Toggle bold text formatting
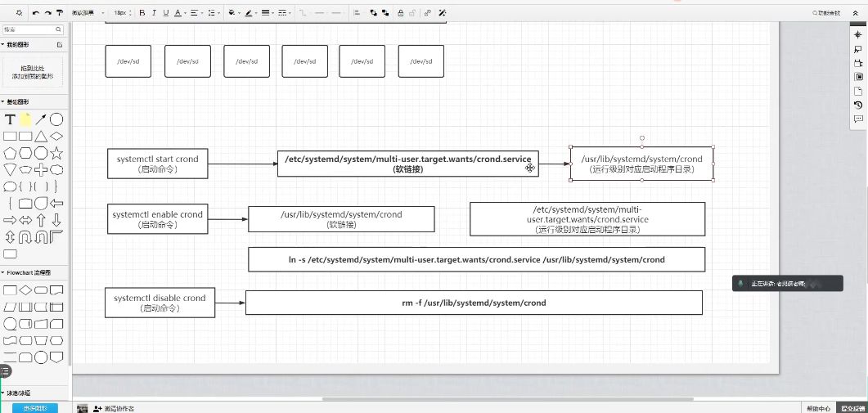Screen dimensions: 868x413 click(142, 13)
